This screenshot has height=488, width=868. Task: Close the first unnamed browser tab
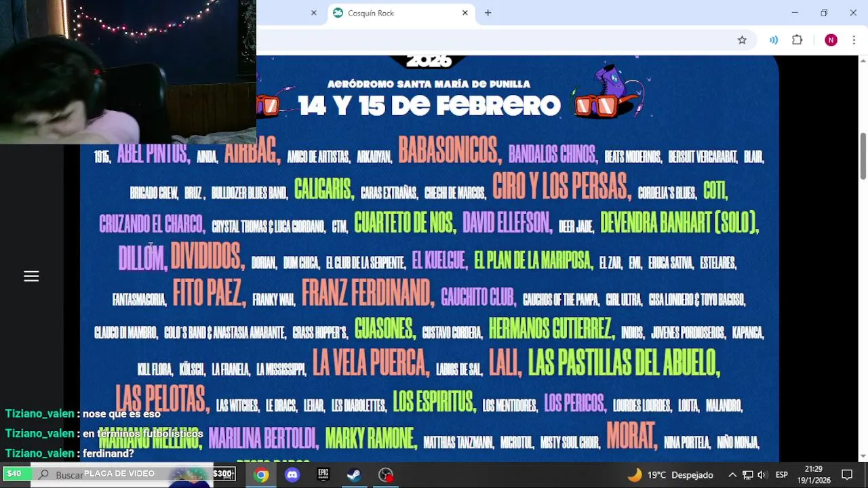pyautogui.click(x=313, y=13)
